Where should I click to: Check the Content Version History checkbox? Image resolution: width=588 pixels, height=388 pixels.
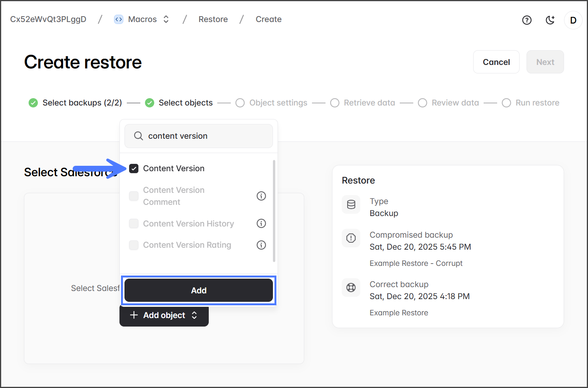[134, 223]
